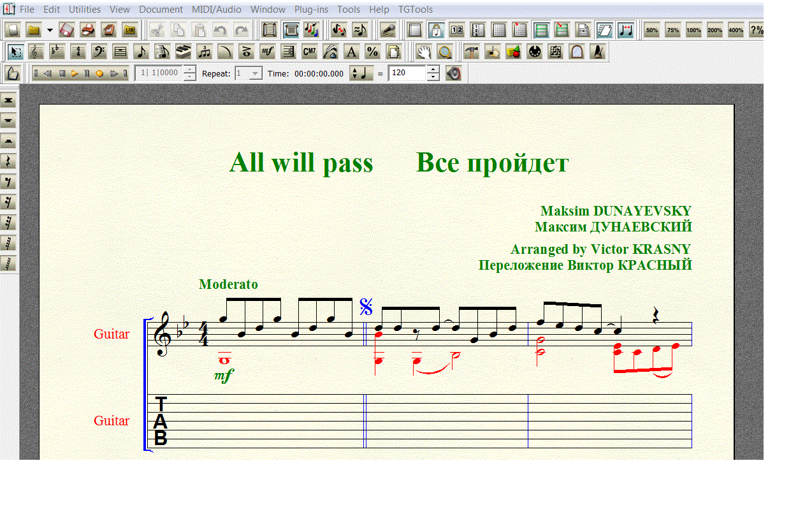Select the Time Signature tool
Viewport: 812px width, 521px height.
click(78, 52)
